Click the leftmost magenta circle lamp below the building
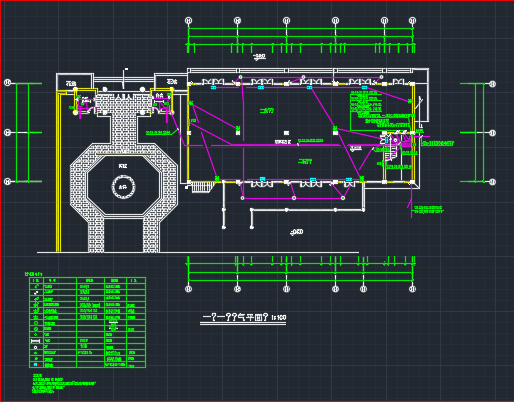This screenshot has width=514, height=402. pos(243,198)
